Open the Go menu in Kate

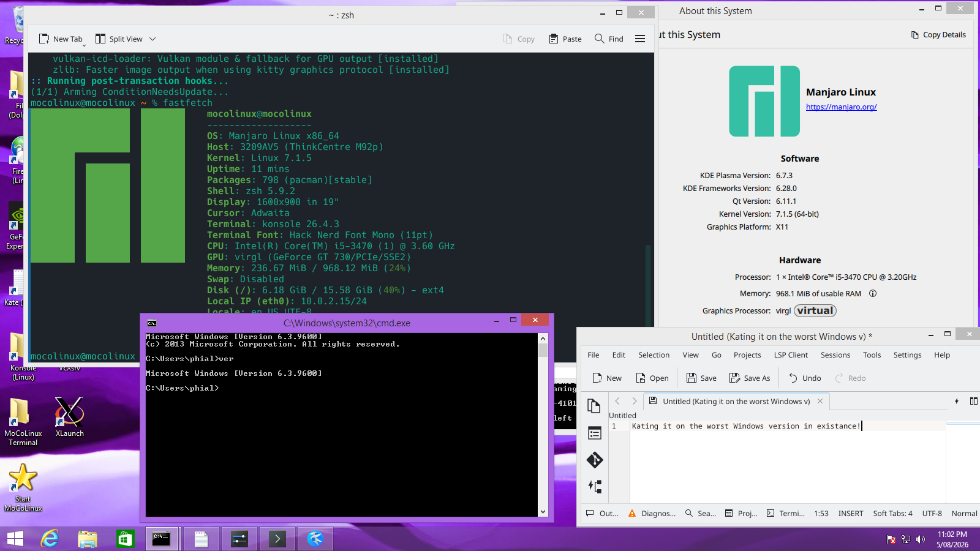(x=717, y=355)
